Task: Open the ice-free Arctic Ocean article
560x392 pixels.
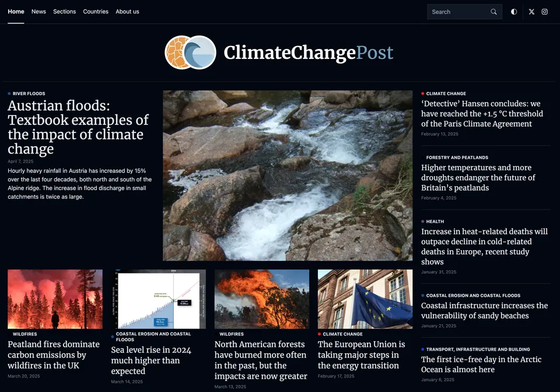Action: [481, 365]
